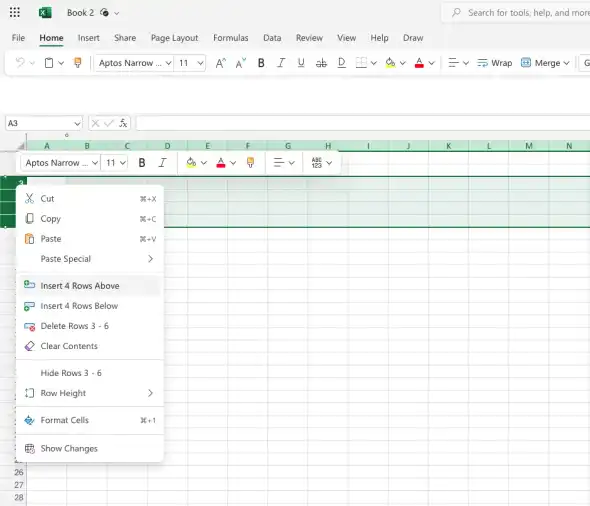
Task: Choose Clear Contents
Action: click(90, 346)
